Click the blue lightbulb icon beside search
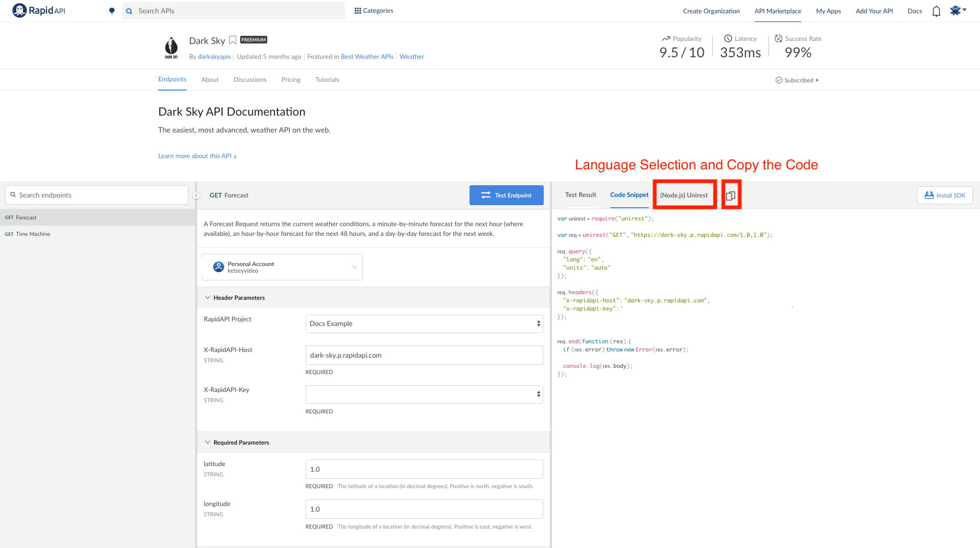Viewport: 980px width, 548px height. pos(112,11)
